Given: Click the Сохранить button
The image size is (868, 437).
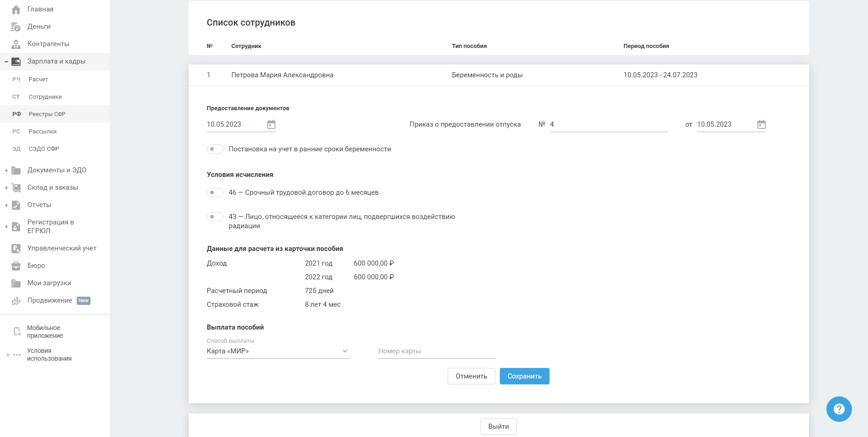Looking at the screenshot, I should [524, 376].
